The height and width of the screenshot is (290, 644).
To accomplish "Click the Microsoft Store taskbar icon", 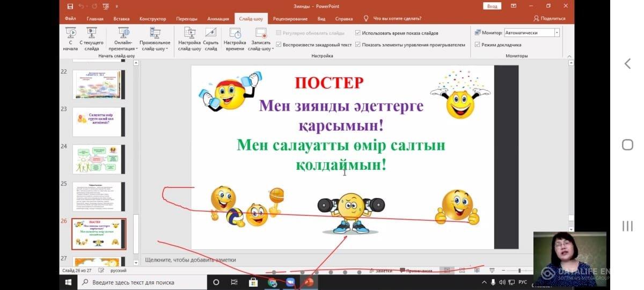I will (253, 282).
